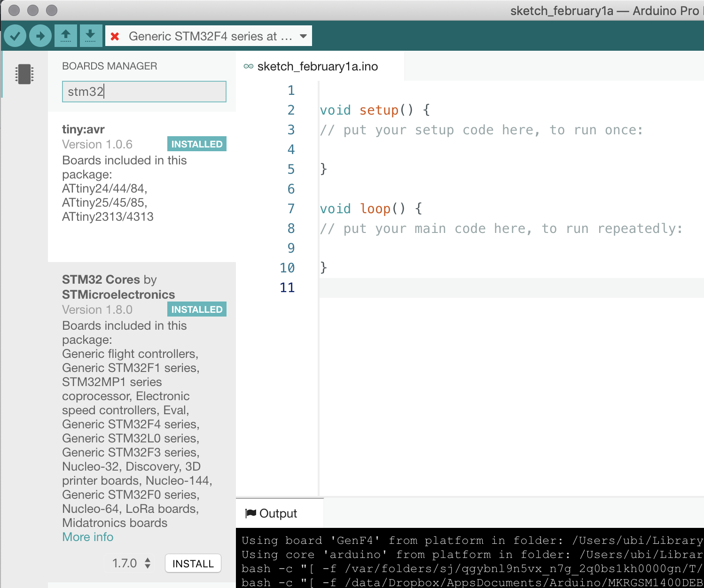Image resolution: width=704 pixels, height=588 pixels.
Task: Click line number 1 in gutter
Action: pos(291,91)
